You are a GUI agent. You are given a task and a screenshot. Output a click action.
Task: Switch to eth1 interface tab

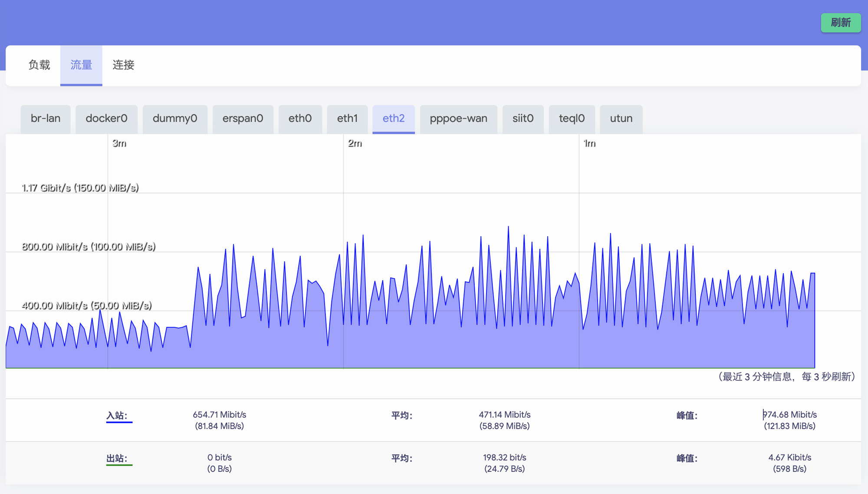tap(347, 119)
